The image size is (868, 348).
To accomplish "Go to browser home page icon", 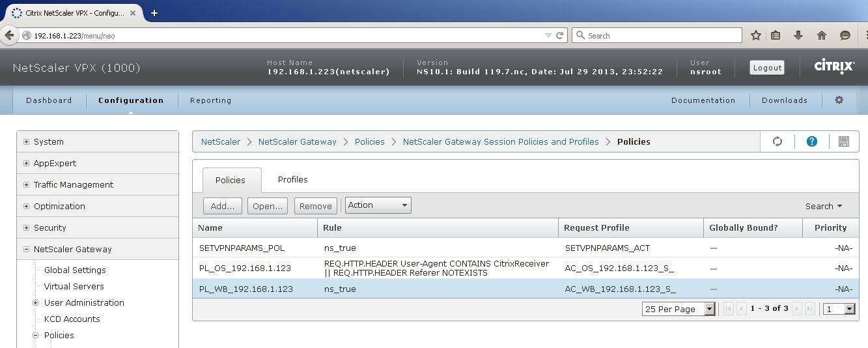I will tap(822, 36).
